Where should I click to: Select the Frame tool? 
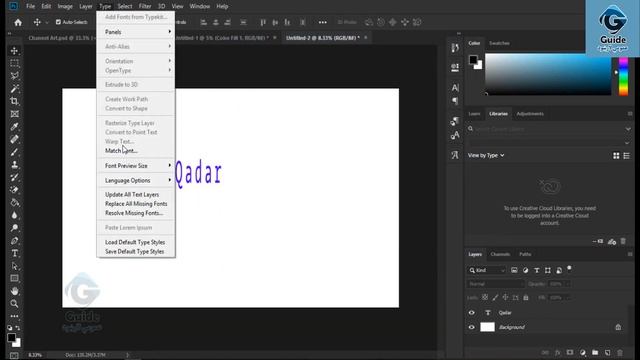(14, 114)
